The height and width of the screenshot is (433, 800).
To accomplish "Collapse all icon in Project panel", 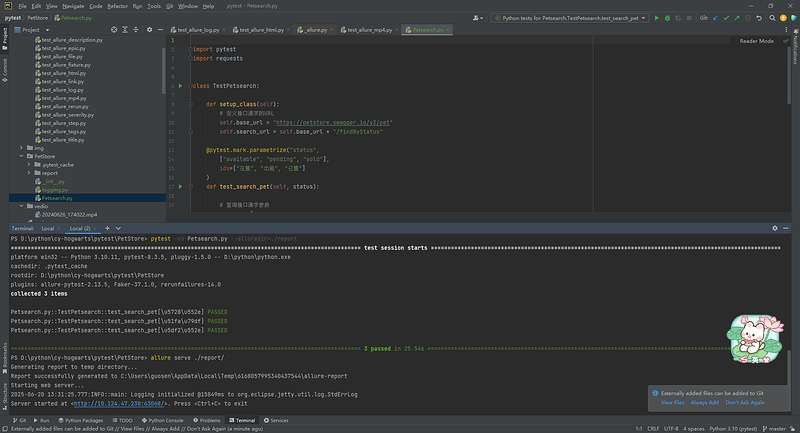I will (136, 30).
